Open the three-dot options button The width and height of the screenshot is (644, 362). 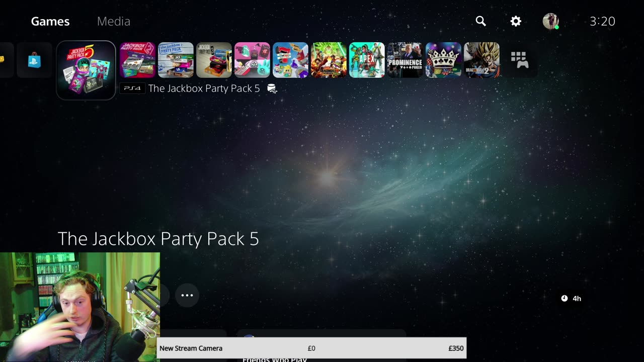tap(187, 295)
